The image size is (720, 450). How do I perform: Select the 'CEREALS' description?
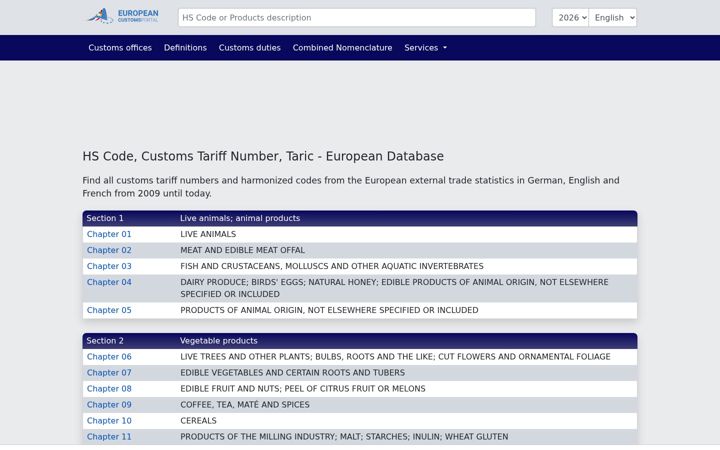point(198,421)
